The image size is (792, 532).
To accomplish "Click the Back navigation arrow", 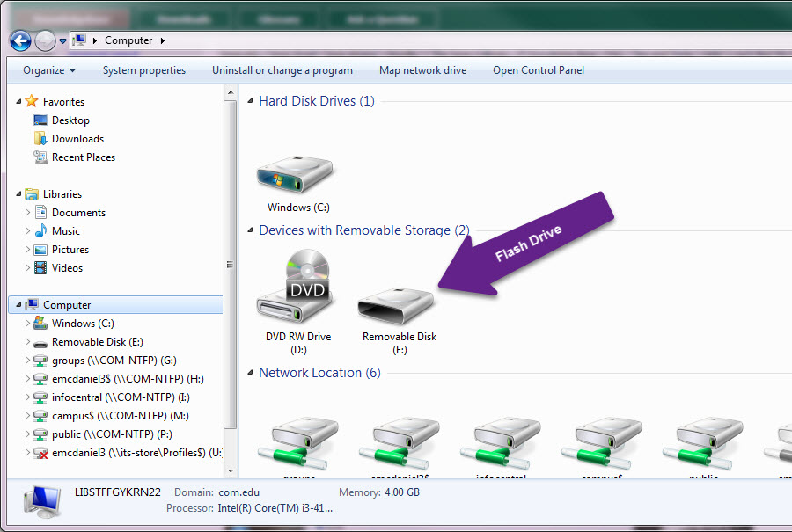I will pyautogui.click(x=19, y=40).
